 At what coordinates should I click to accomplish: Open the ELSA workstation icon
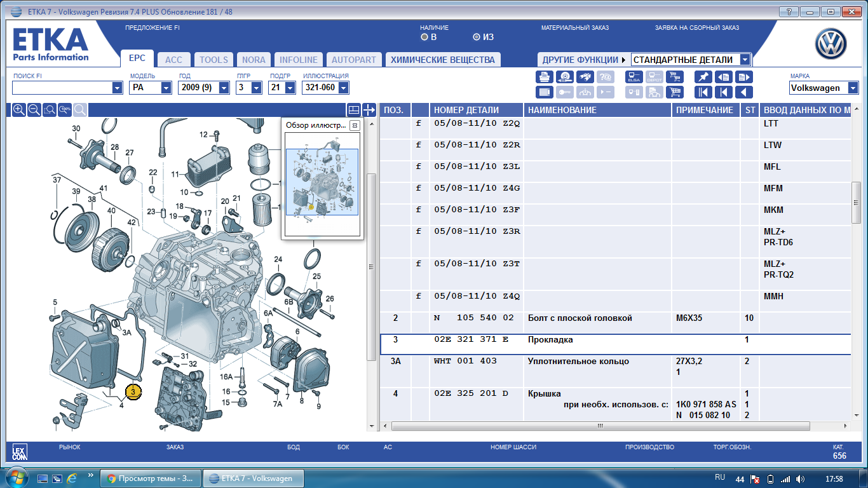click(634, 77)
